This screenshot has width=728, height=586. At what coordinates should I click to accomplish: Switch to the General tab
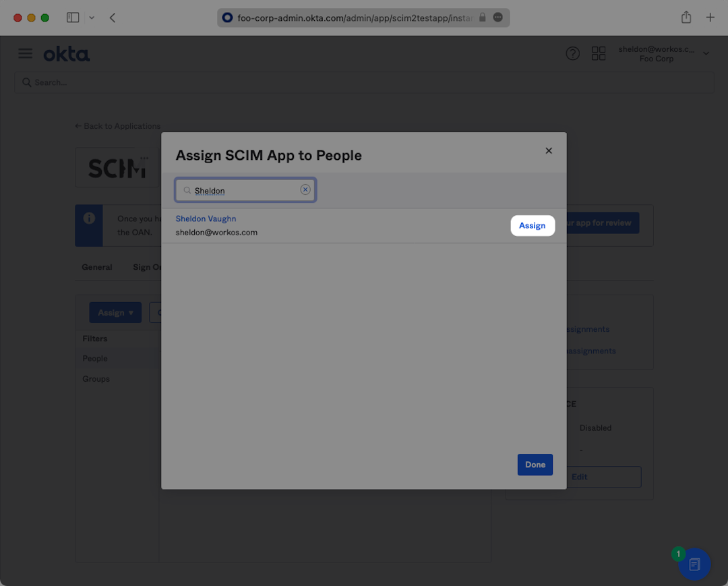tap(97, 267)
